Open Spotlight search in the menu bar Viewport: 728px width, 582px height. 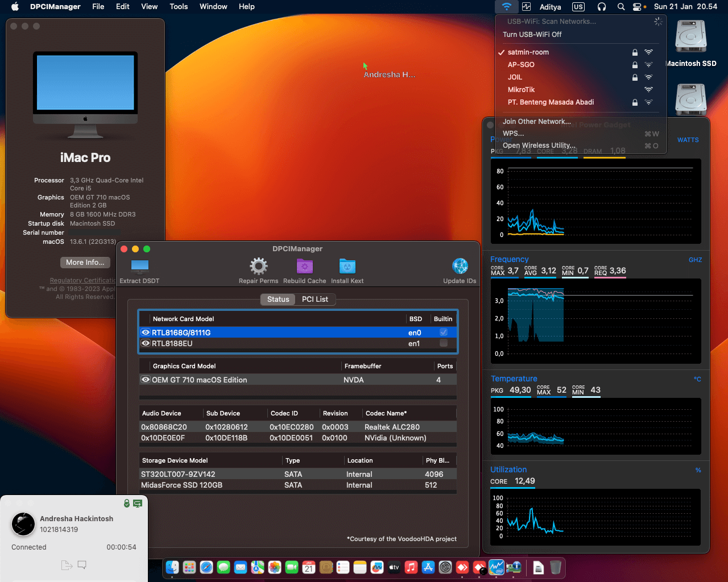(621, 7)
